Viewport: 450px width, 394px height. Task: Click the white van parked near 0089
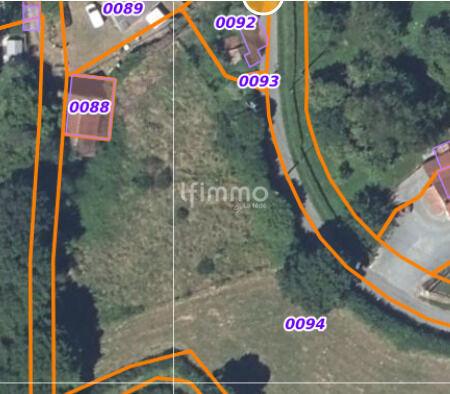click(95, 15)
